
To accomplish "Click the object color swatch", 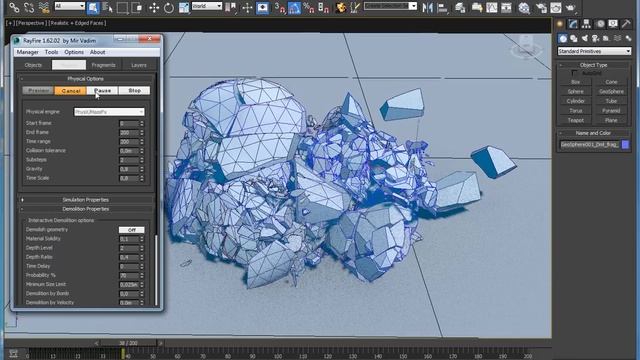I will coord(625,144).
